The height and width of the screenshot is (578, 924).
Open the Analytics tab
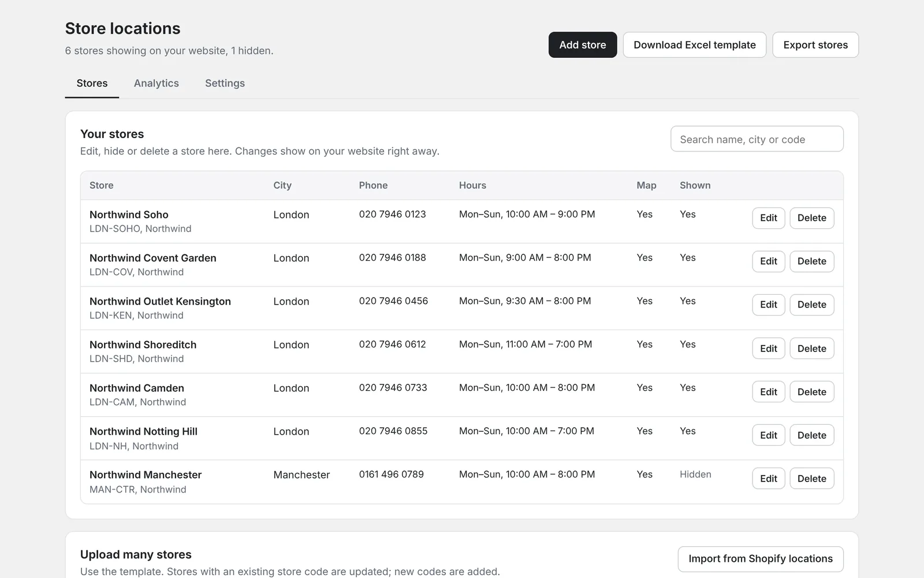157,83
